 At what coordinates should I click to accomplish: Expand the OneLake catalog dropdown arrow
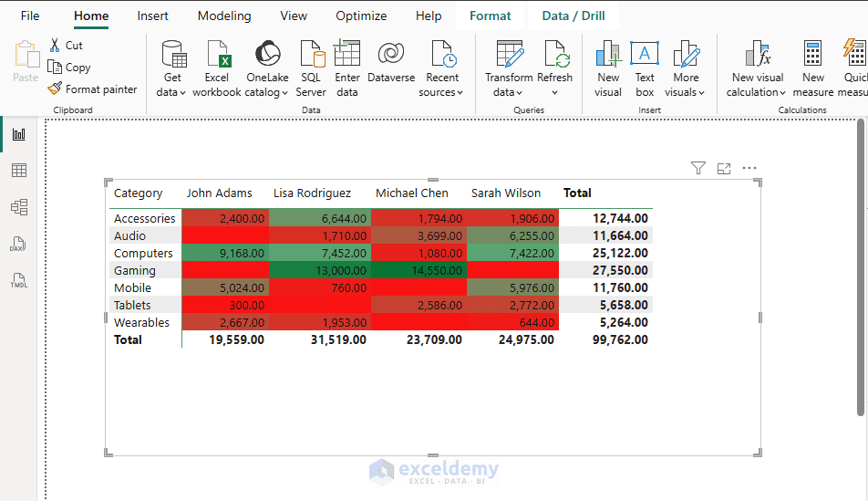click(x=284, y=93)
